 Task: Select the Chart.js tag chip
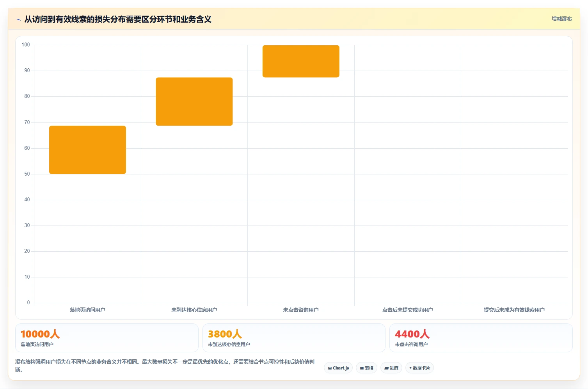click(338, 368)
